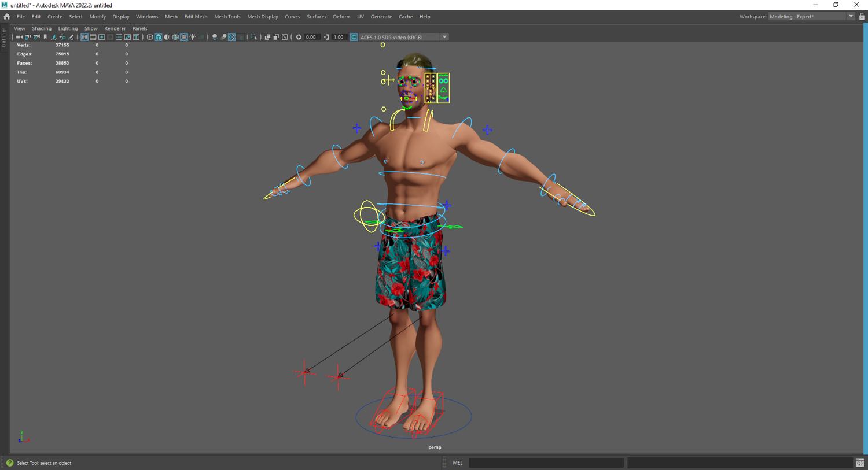Screen dimensions: 868x470
Task: Expand the collapsed Outliner side tab
Action: pyautogui.click(x=3, y=38)
